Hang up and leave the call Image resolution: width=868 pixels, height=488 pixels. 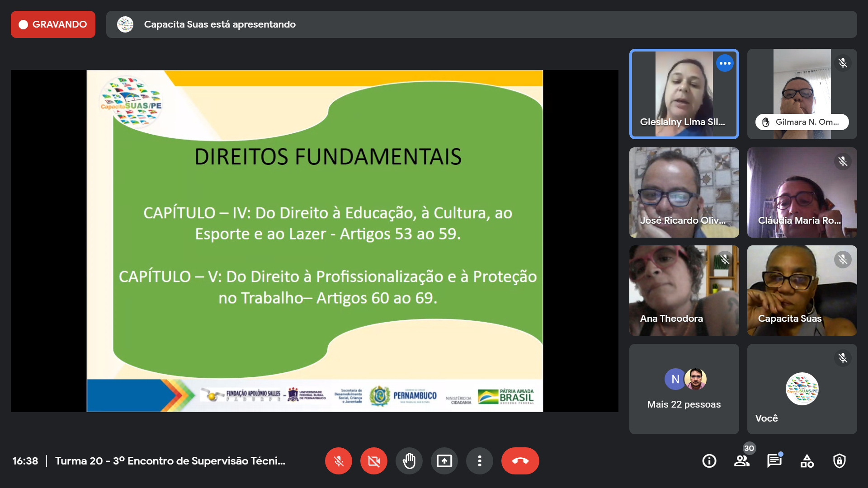pyautogui.click(x=520, y=461)
